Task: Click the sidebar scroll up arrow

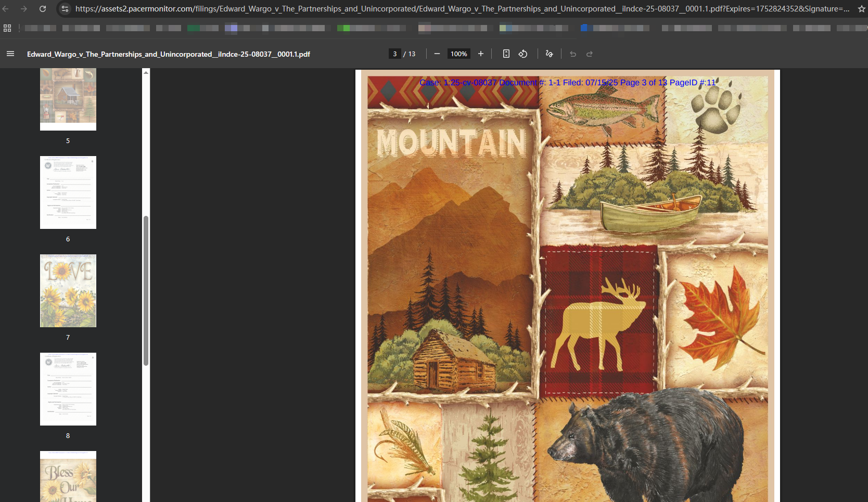Action: (x=146, y=72)
